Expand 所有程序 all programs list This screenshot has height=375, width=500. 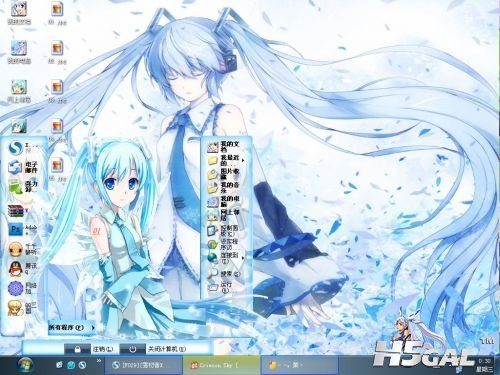pyautogui.click(x=71, y=328)
